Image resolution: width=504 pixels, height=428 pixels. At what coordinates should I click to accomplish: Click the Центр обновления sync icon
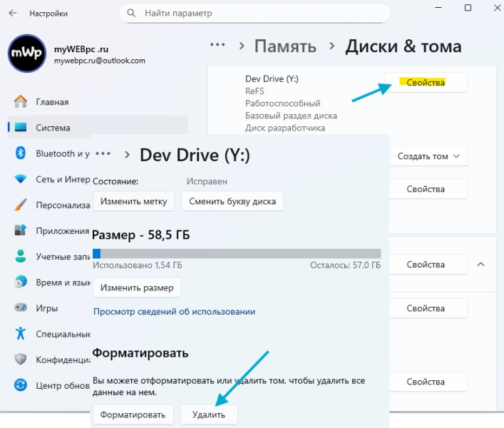tap(21, 385)
